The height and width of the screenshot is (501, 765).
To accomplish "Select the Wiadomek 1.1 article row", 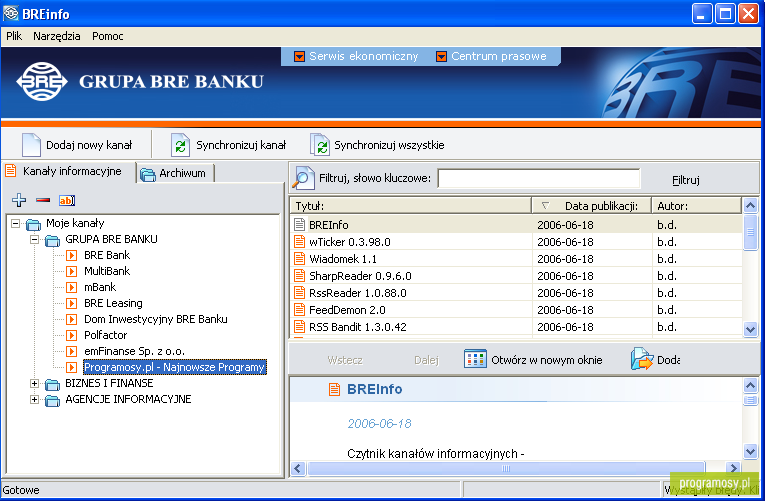I will (516, 259).
